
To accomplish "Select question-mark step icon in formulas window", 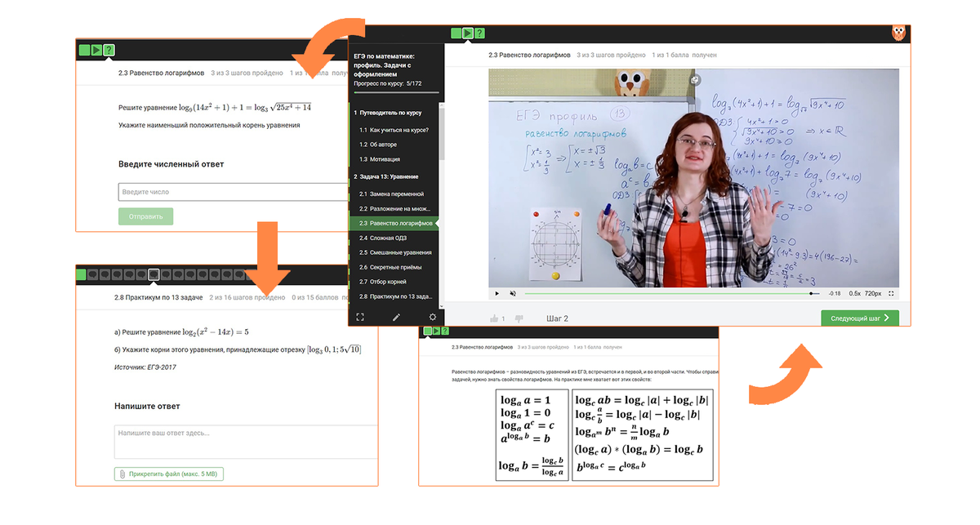I will click(x=444, y=331).
